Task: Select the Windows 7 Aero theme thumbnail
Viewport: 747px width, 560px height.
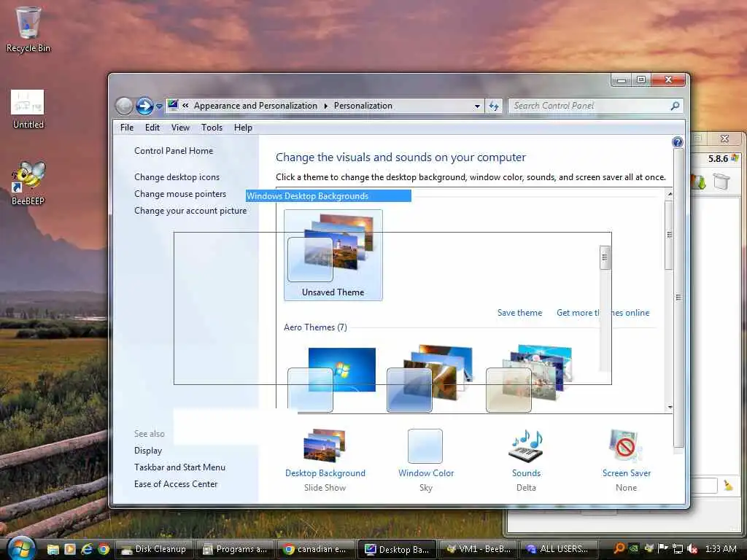Action: pyautogui.click(x=332, y=378)
